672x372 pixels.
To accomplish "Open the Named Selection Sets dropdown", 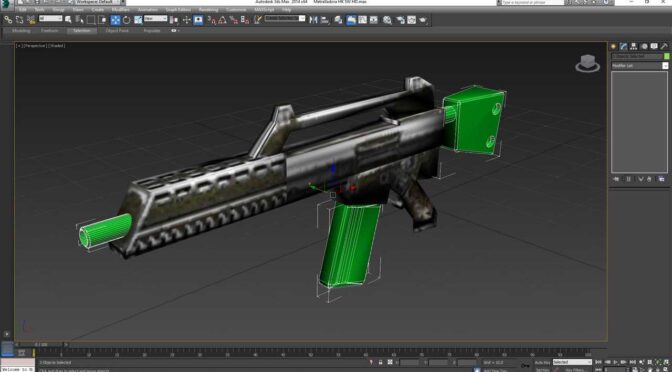I will [x=285, y=18].
